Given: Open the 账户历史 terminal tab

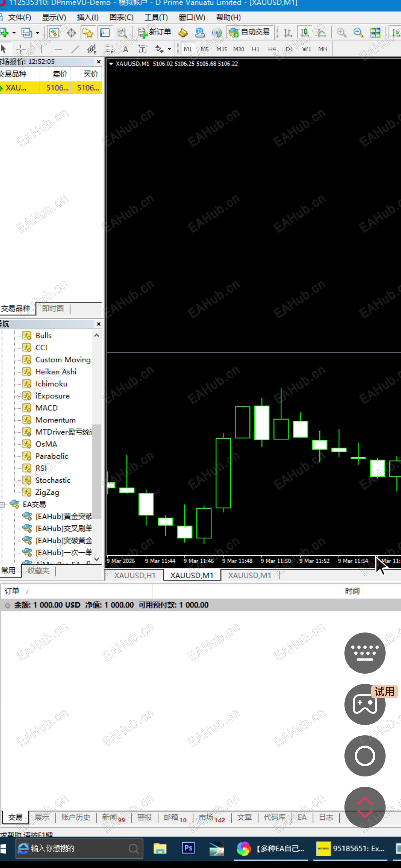Looking at the screenshot, I should point(76,817).
